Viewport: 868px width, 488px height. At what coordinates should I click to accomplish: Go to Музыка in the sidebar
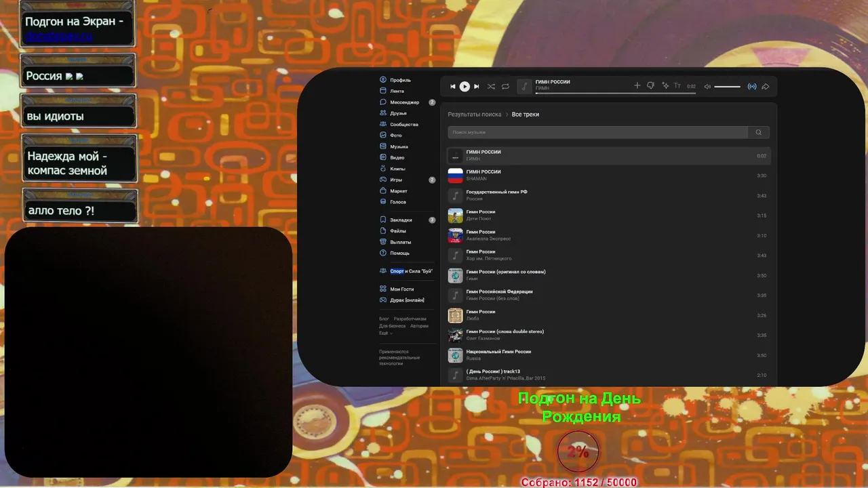click(399, 146)
